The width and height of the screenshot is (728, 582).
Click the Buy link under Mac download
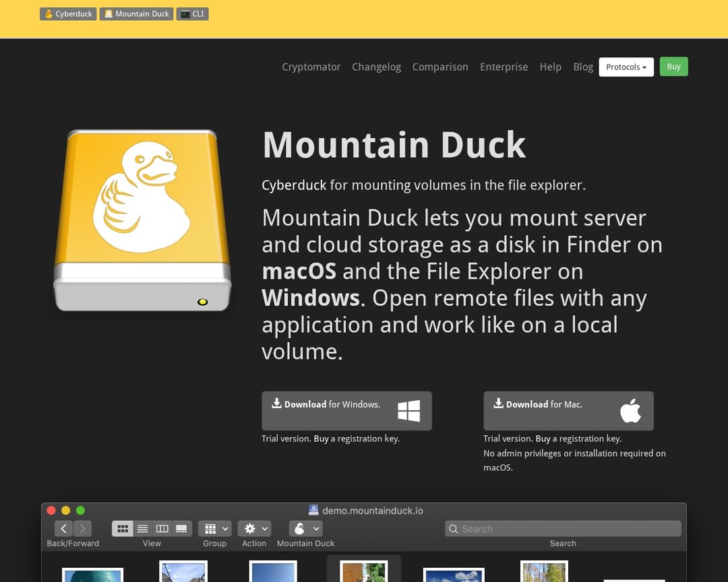543,439
